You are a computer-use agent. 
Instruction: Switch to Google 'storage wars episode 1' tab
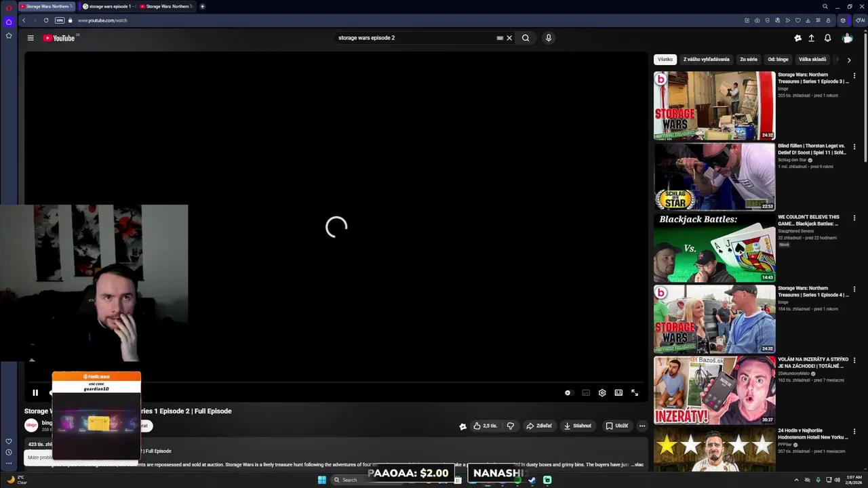107,6
